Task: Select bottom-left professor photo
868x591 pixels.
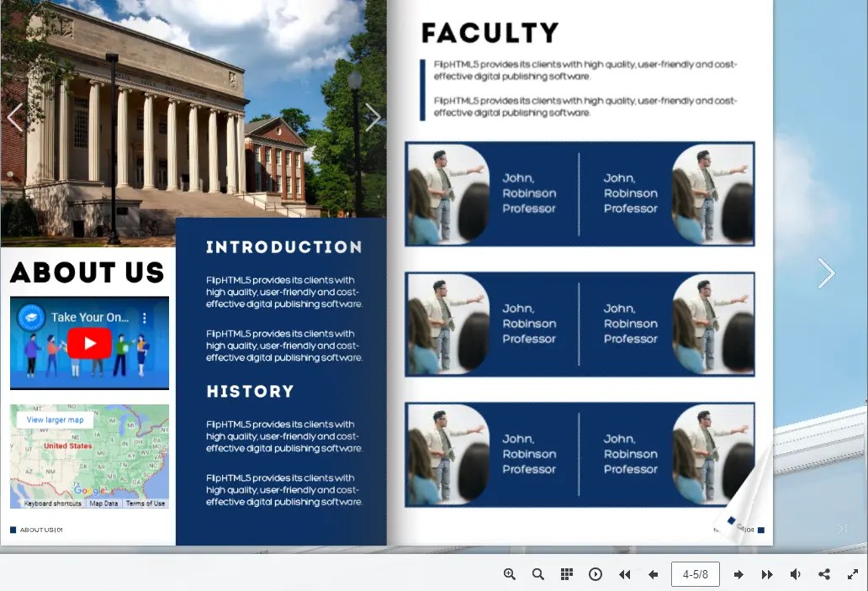Action: [448, 455]
